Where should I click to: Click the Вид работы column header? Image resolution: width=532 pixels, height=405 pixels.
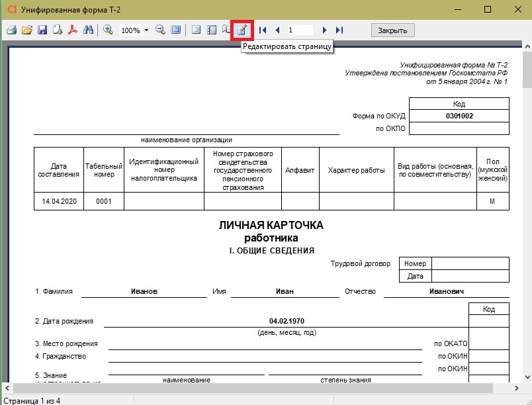435,170
